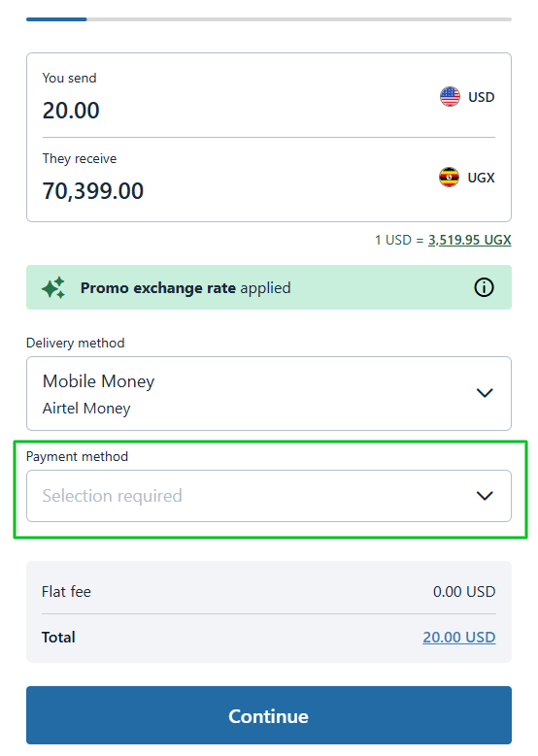Click the Promo exchange rate applied banner
Image resolution: width=538 pixels, height=756 pixels.
[x=269, y=287]
